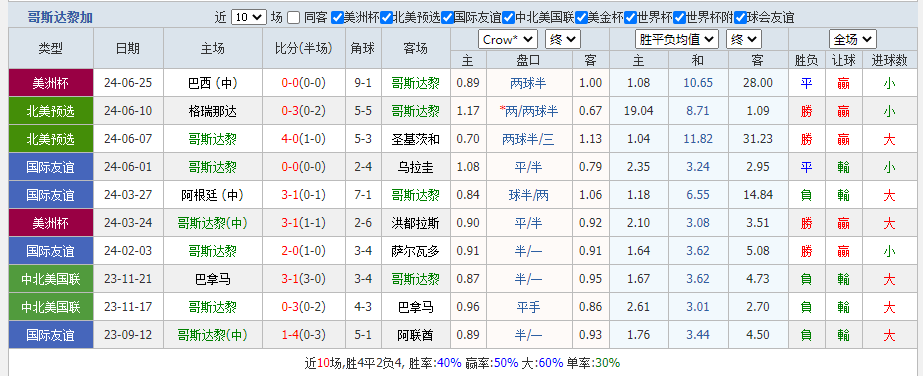Click the 进球数 column header
Image resolution: width=923 pixels, height=376 pixels.
click(889, 60)
